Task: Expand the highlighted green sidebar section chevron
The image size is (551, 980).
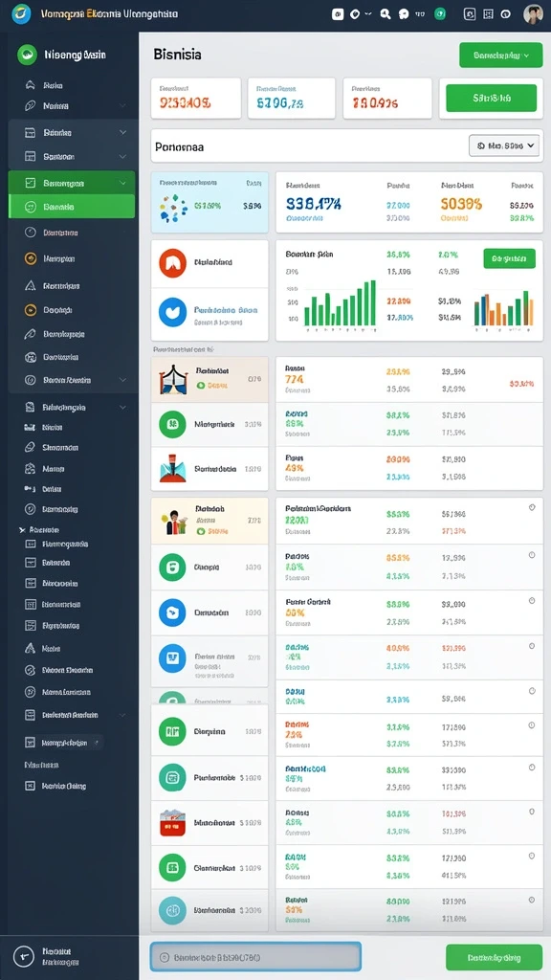Action: tap(122, 183)
